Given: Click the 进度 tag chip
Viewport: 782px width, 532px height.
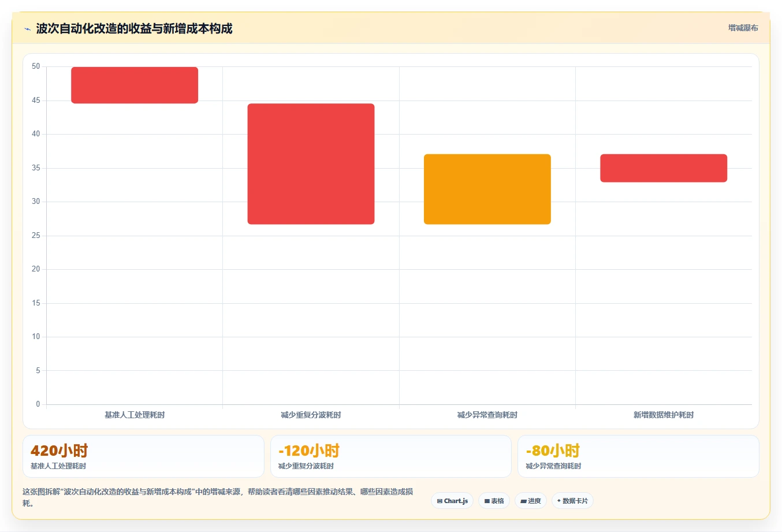Looking at the screenshot, I should click(x=531, y=501).
